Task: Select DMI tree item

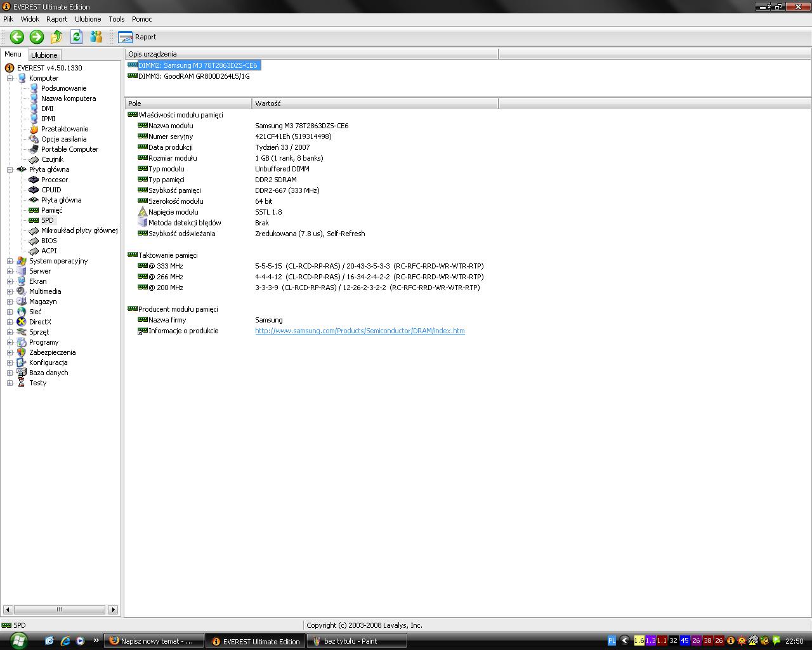Action: [48, 109]
